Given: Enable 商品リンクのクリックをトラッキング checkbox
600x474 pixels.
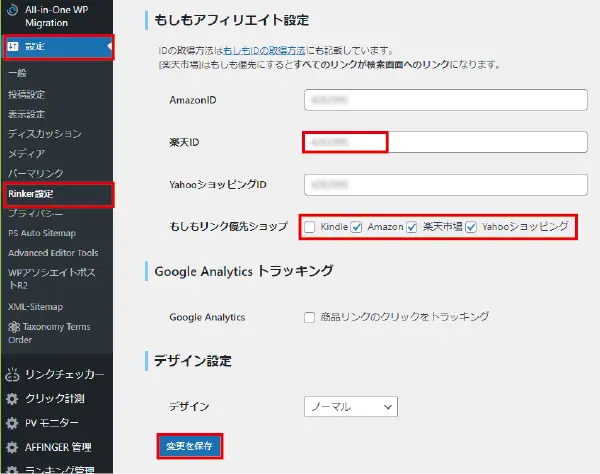Looking at the screenshot, I should coord(310,317).
